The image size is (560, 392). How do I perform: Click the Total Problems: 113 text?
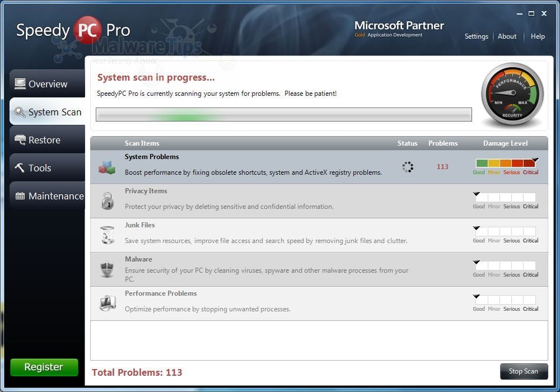(x=137, y=372)
